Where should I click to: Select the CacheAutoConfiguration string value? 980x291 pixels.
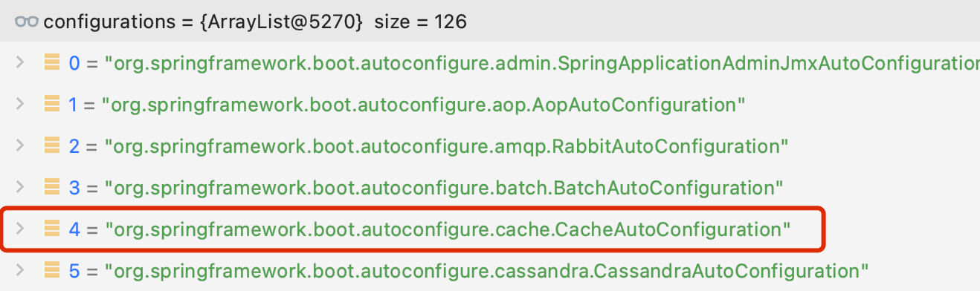(x=447, y=229)
